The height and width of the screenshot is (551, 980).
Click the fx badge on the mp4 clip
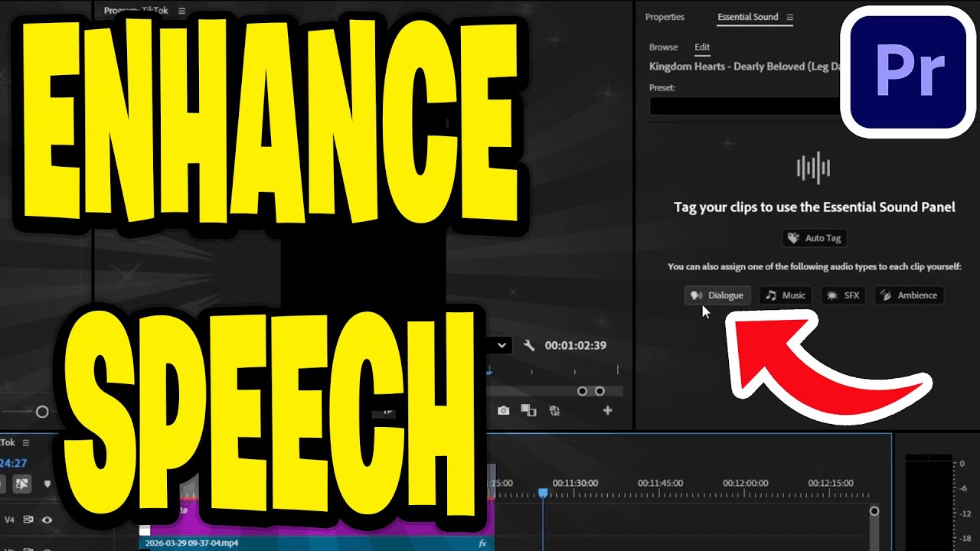click(482, 543)
